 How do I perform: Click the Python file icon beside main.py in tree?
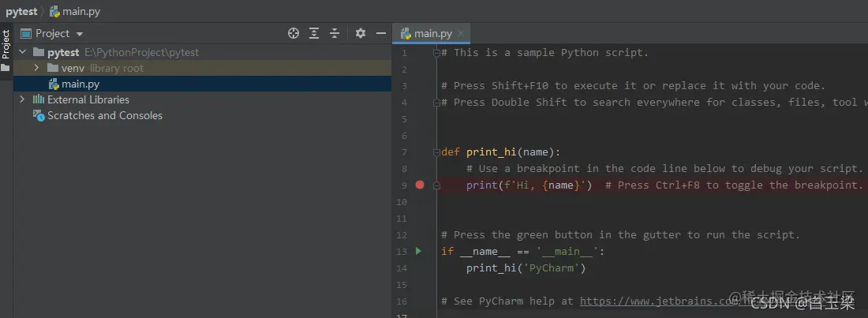(54, 84)
